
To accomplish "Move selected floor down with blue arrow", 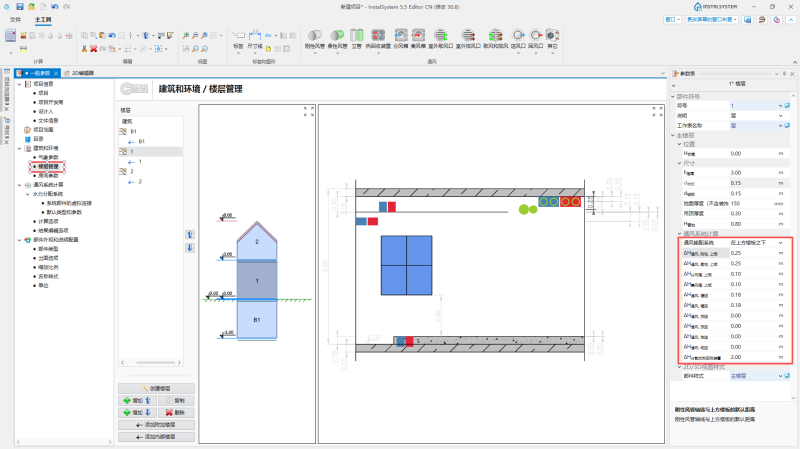I will tap(190, 247).
